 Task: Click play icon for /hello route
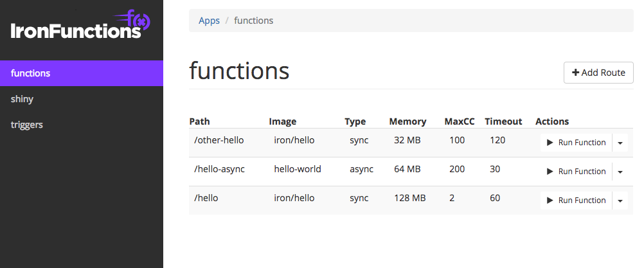click(x=550, y=201)
